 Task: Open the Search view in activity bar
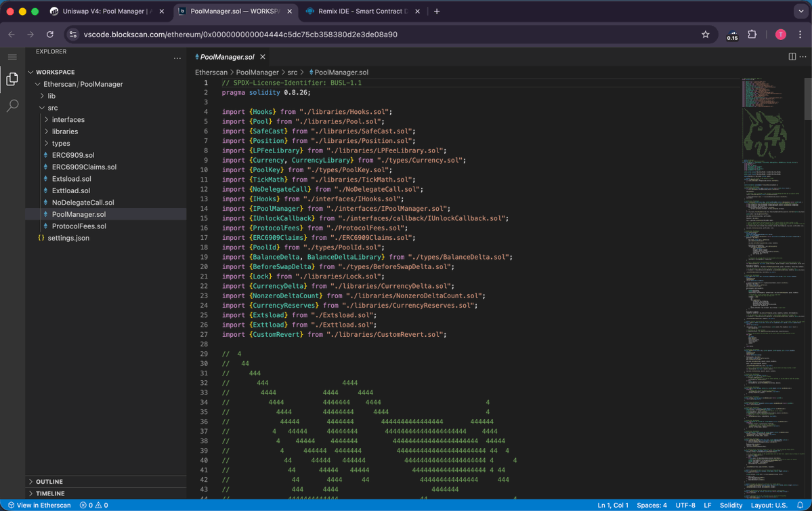coord(12,106)
